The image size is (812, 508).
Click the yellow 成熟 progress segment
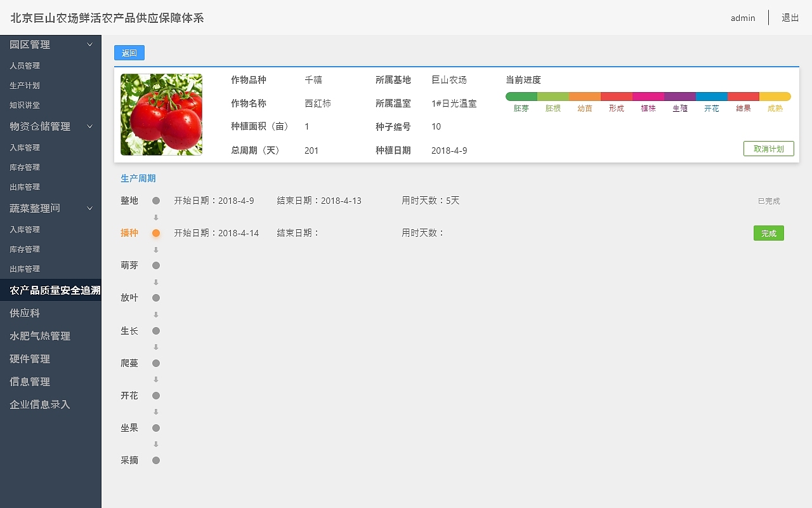coord(775,97)
